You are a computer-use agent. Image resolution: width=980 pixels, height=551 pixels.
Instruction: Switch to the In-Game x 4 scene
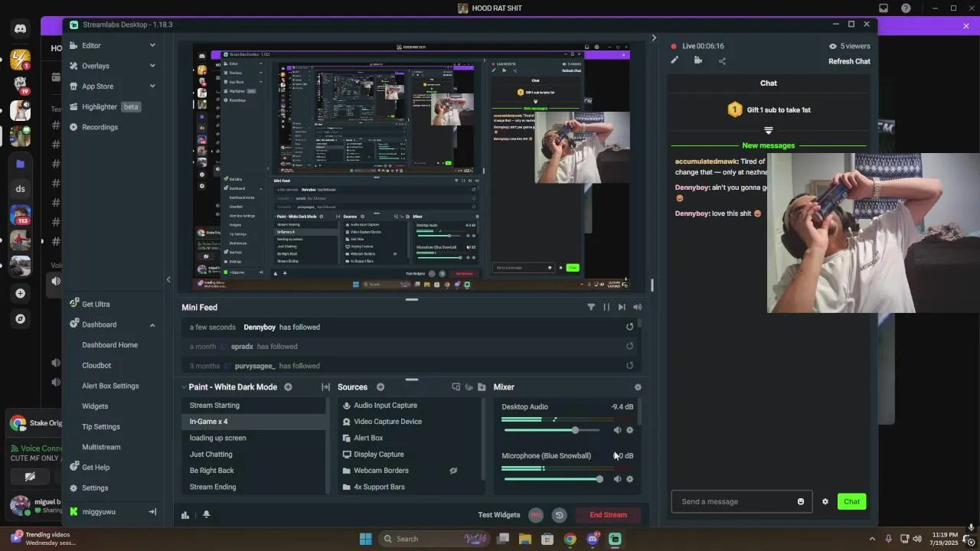253,422
